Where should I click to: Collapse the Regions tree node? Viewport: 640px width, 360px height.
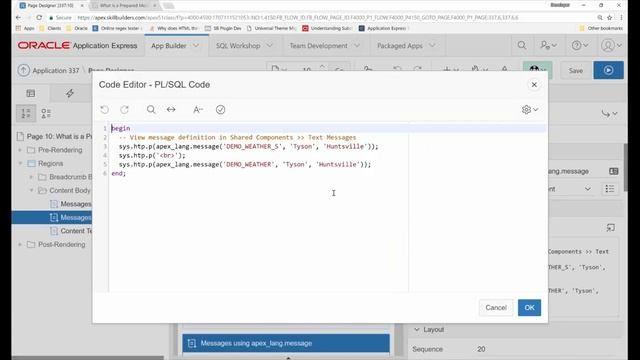20,164
